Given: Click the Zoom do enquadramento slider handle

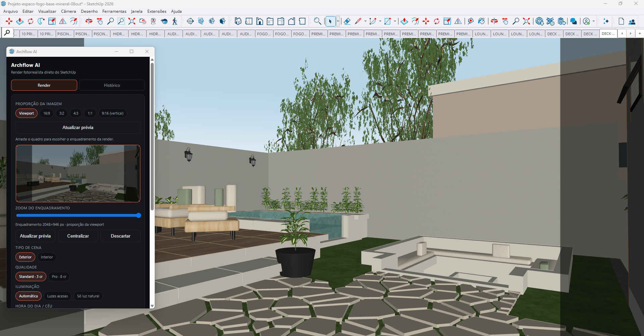Looking at the screenshot, I should [x=139, y=215].
